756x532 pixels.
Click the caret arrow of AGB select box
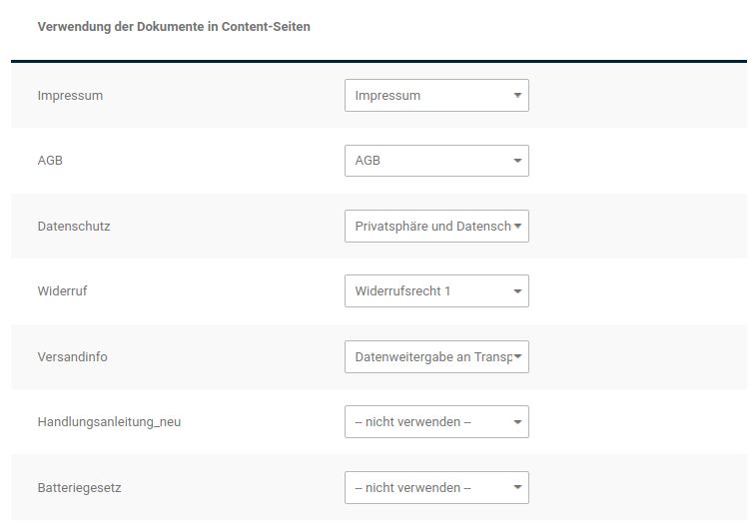[x=517, y=161]
